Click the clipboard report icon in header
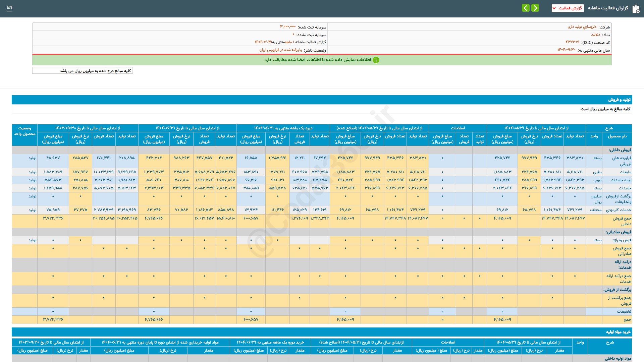Screen dimensions: 644x362 coord(636,9)
